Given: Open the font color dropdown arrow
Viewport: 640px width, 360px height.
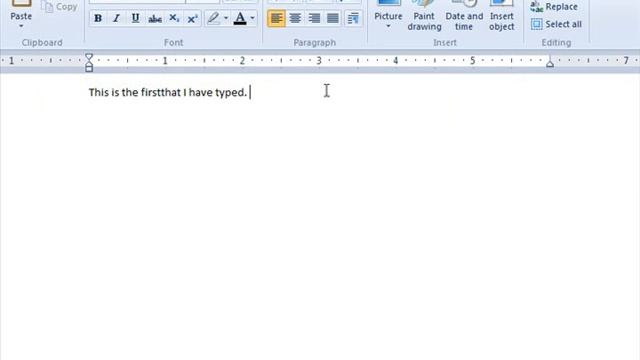Looking at the screenshot, I should click(x=252, y=18).
